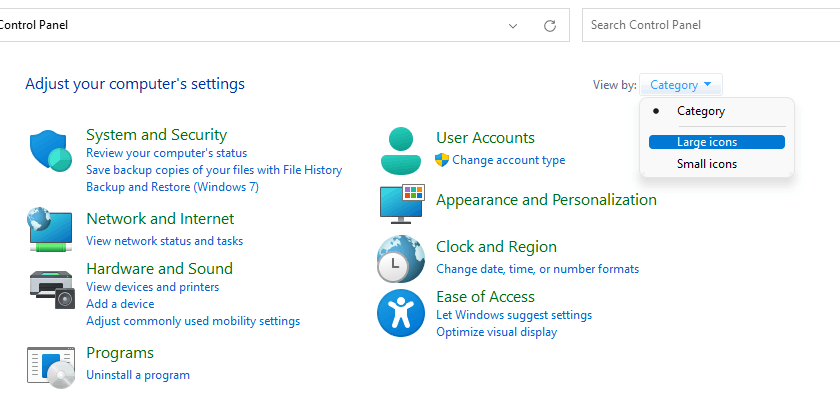The image size is (840, 409).
Task: Open the Ease of Access icon
Action: pos(401,313)
